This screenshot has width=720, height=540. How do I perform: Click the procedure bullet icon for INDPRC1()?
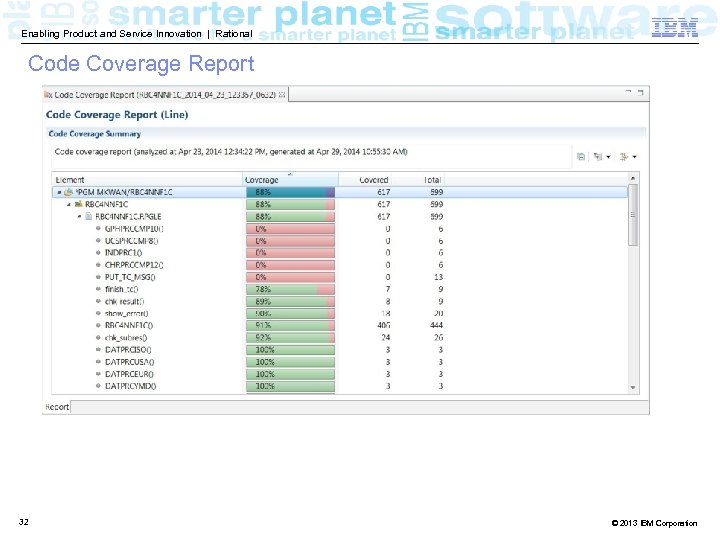98,253
